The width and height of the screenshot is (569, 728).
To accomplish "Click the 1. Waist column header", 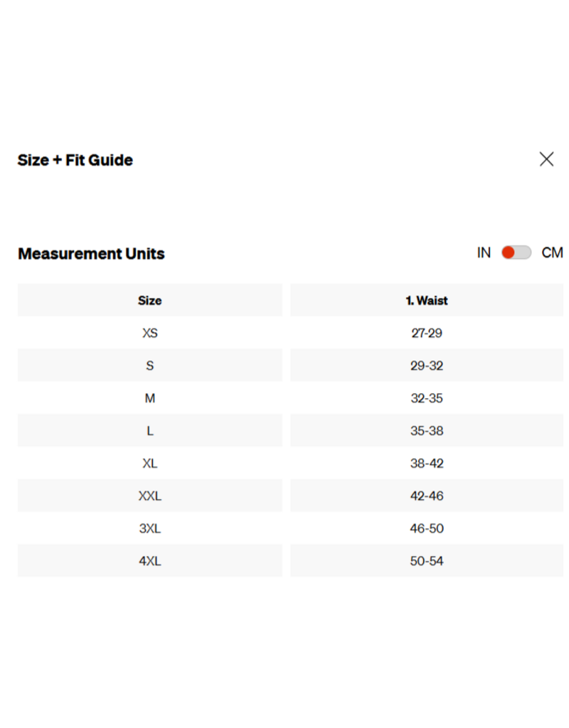I will click(x=427, y=300).
